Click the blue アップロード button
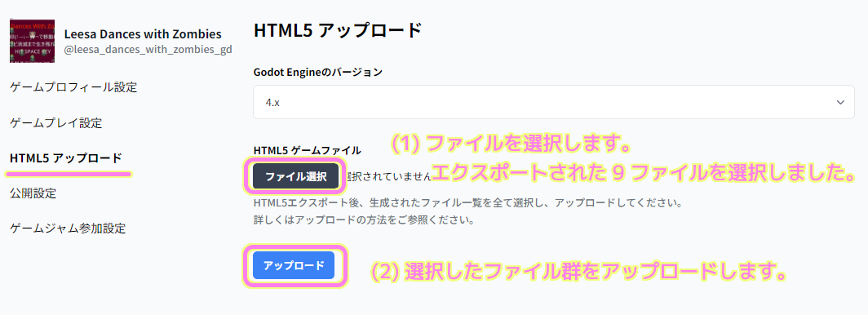The width and height of the screenshot is (868, 315). [294, 265]
